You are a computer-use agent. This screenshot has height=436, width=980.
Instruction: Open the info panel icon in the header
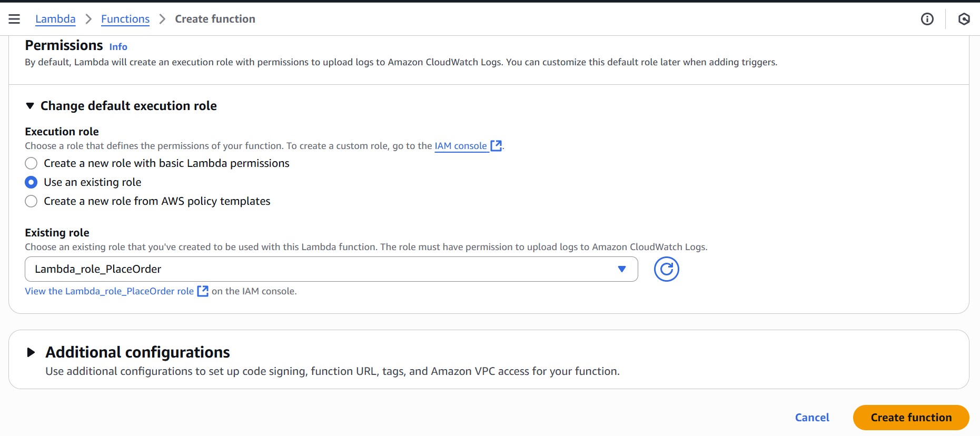point(927,19)
